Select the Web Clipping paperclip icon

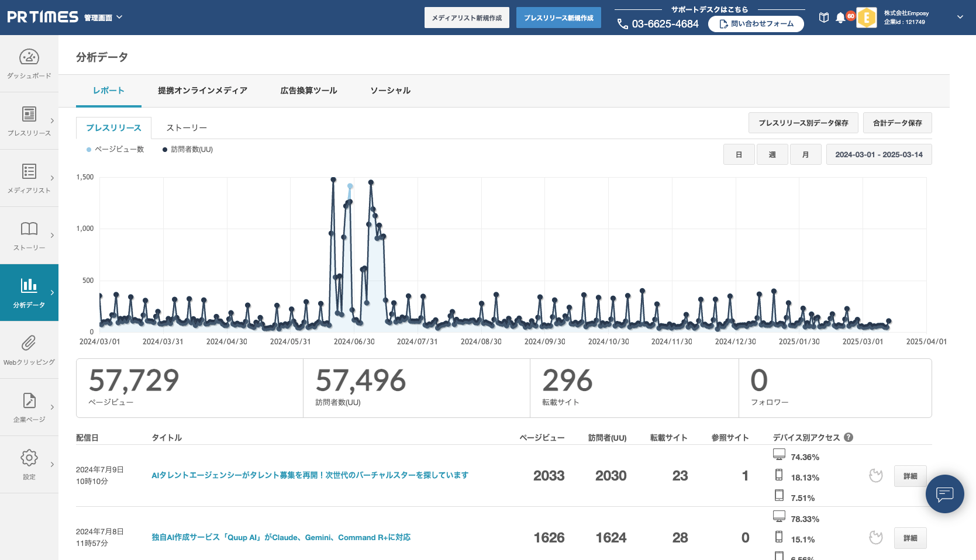[x=29, y=344]
